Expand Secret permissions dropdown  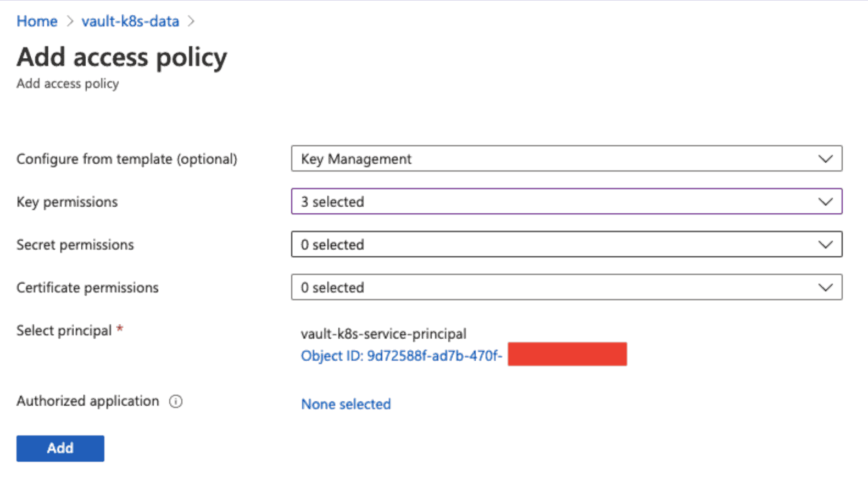[x=566, y=244]
